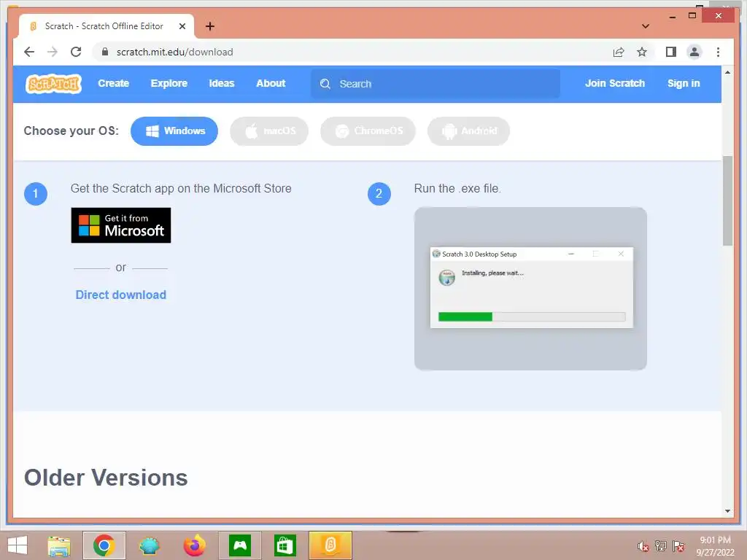747x560 pixels.
Task: Select Android as your OS
Action: (469, 131)
